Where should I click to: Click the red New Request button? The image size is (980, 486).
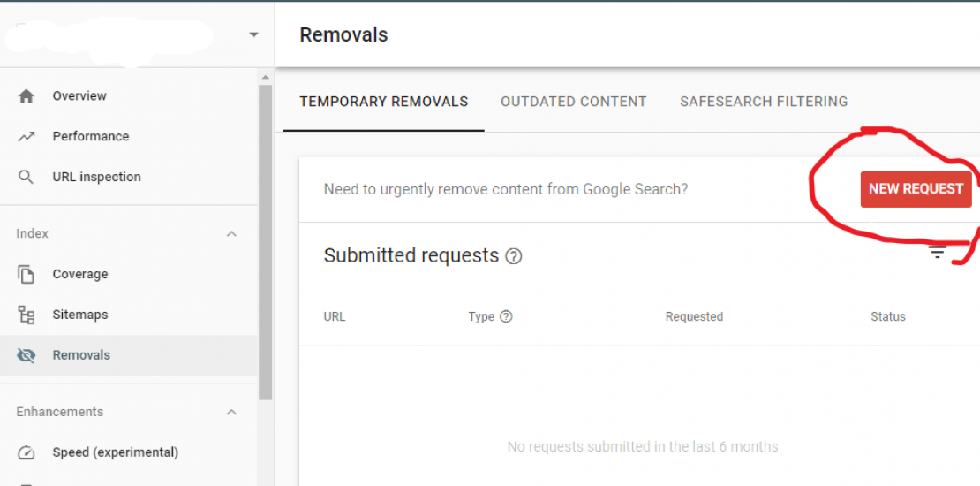tap(916, 189)
